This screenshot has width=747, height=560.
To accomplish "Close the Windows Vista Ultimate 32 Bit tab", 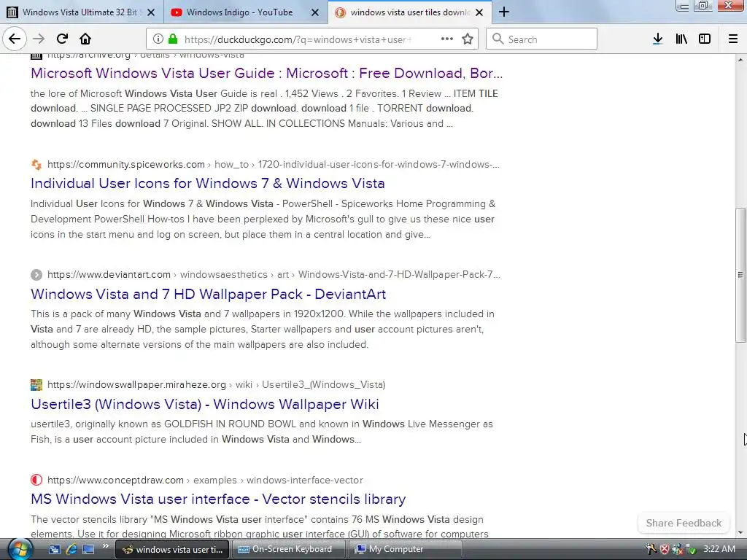I will tap(151, 12).
